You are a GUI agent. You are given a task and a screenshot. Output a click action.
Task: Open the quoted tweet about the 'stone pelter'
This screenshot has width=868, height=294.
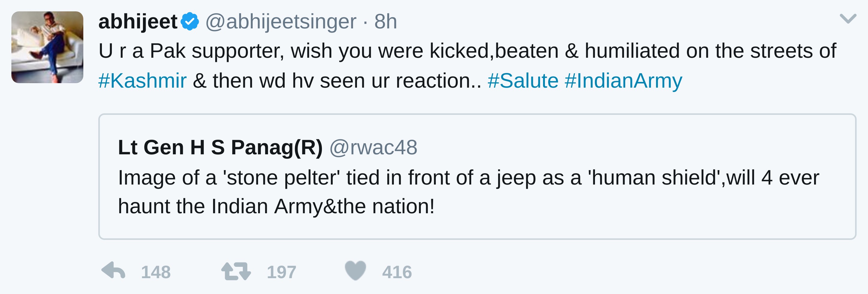point(468,178)
